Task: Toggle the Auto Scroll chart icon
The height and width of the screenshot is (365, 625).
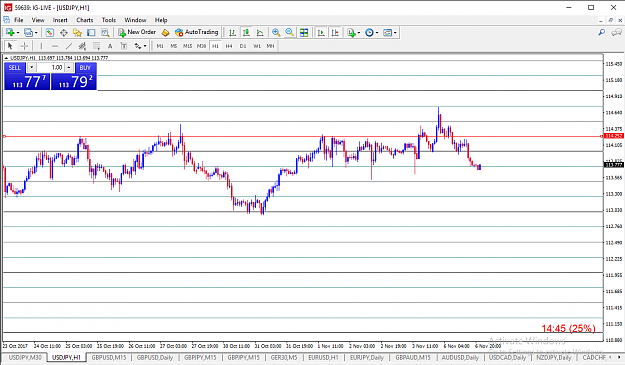Action: coord(320,33)
